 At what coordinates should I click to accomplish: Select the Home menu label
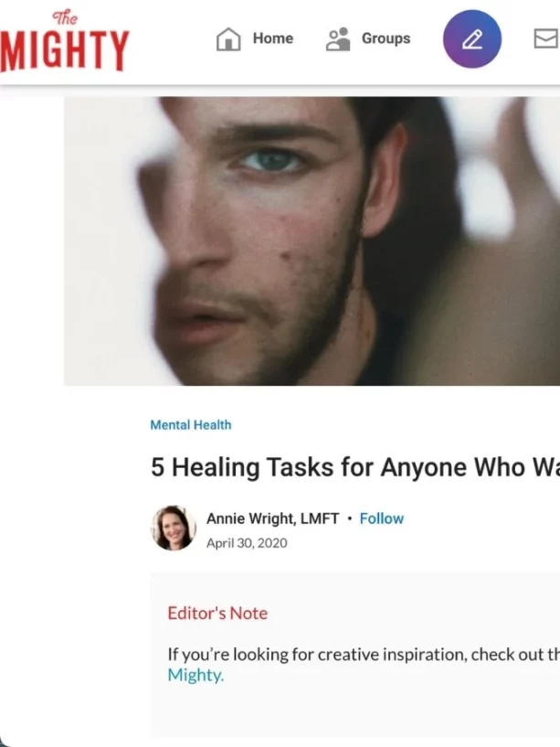coord(273,38)
